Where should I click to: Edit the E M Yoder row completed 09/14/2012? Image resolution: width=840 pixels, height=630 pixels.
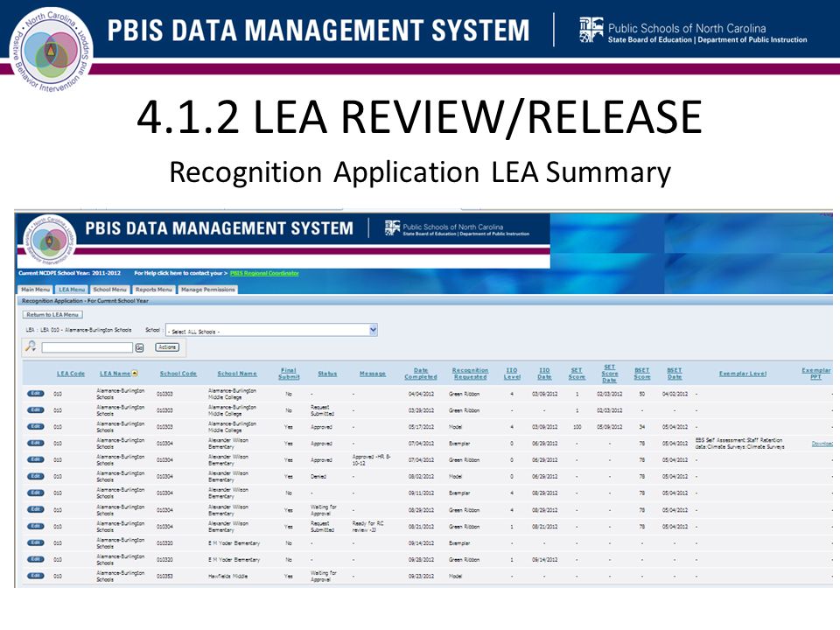[x=35, y=542]
